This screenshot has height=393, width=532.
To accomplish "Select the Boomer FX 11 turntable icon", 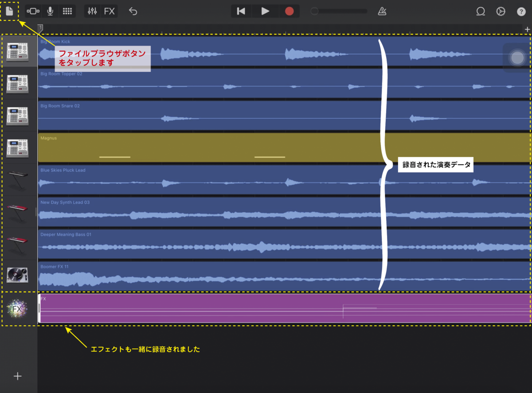I will click(x=18, y=275).
